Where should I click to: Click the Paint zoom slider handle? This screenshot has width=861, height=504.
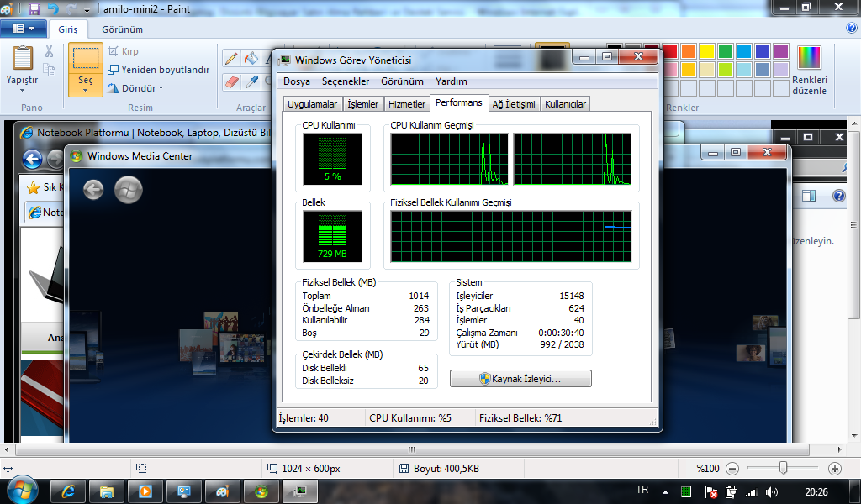tap(784, 468)
